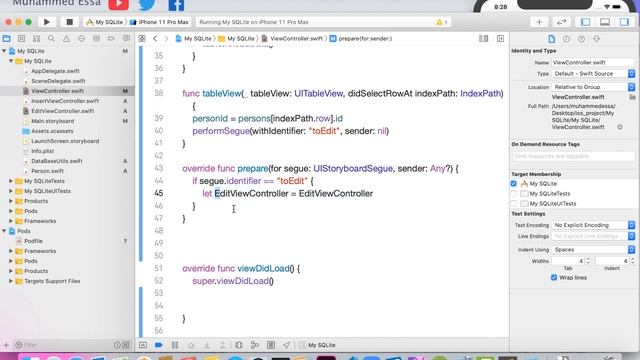640x360 pixels.
Task: Open the related items grid menu
Action: (x=142, y=38)
